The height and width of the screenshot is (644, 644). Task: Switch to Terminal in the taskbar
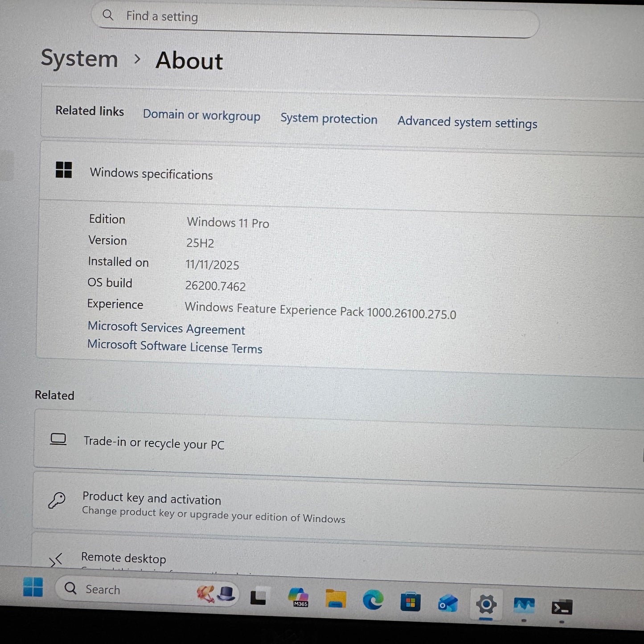pos(562,607)
